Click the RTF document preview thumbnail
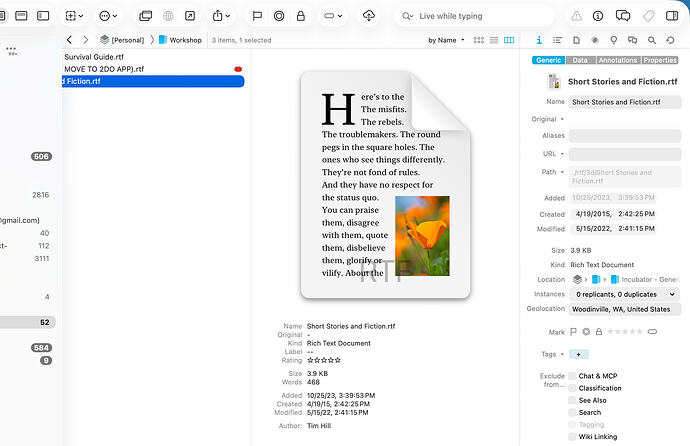Viewport: 690px width, 446px height. 385,185
